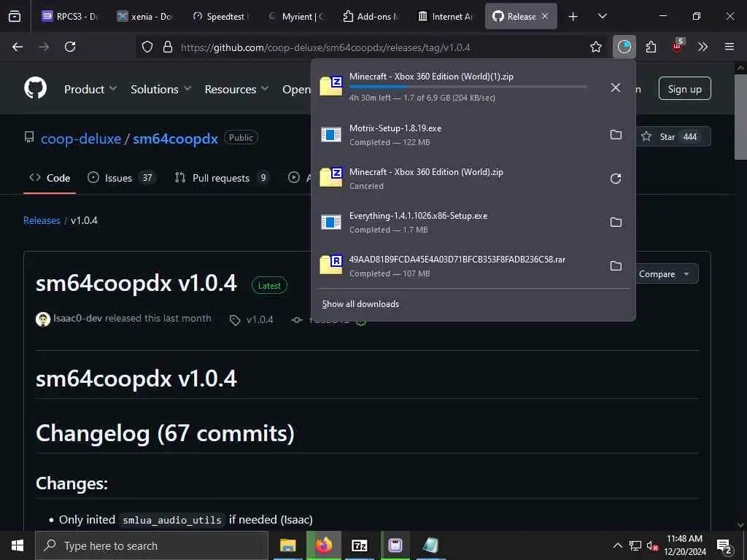Open the Issues tab
The image size is (747, 560).
pos(121,178)
